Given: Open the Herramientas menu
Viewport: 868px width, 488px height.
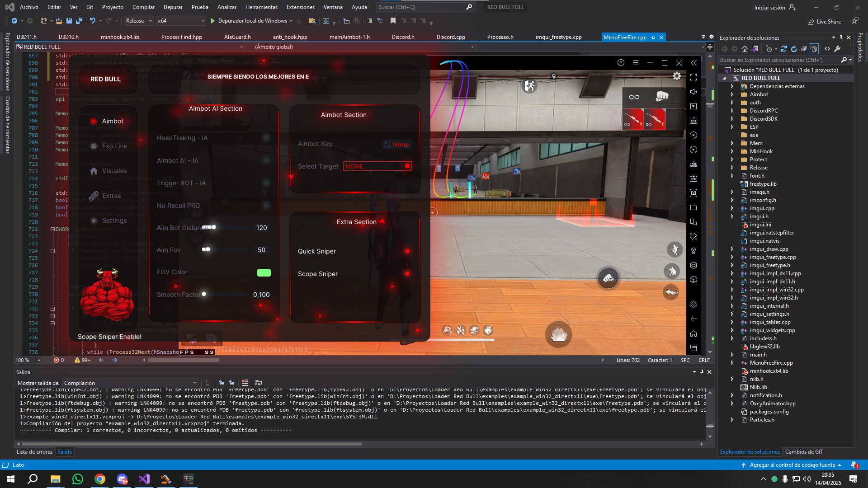Looking at the screenshot, I should pos(261,7).
